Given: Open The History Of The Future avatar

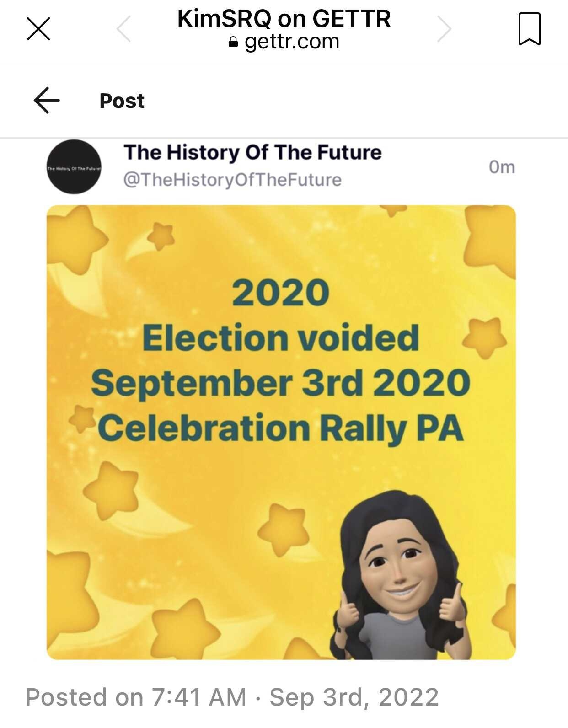Looking at the screenshot, I should pos(74,167).
